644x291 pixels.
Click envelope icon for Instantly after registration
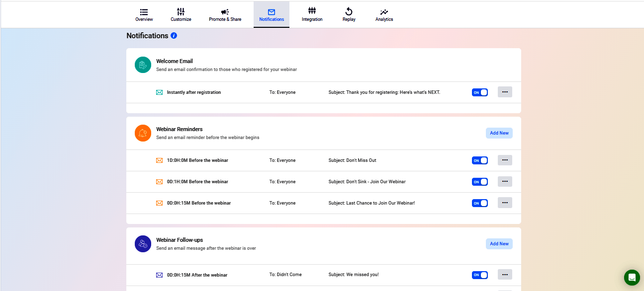click(x=160, y=92)
